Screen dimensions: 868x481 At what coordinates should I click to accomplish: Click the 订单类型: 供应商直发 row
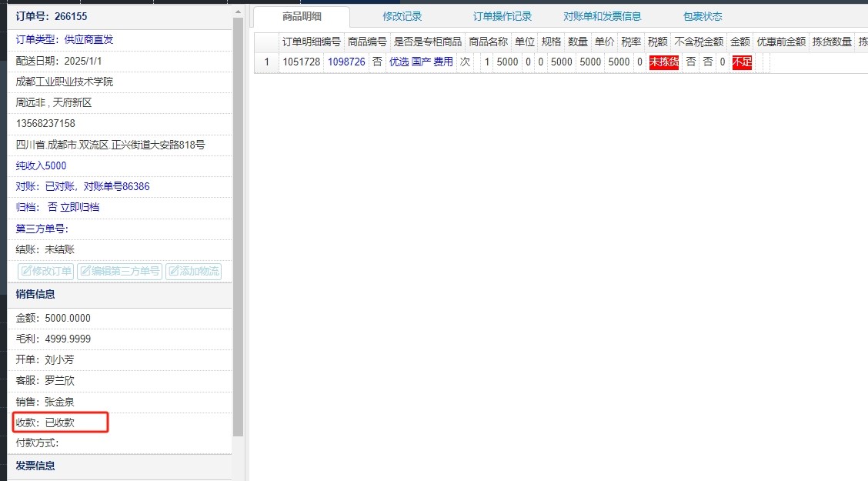[119, 40]
